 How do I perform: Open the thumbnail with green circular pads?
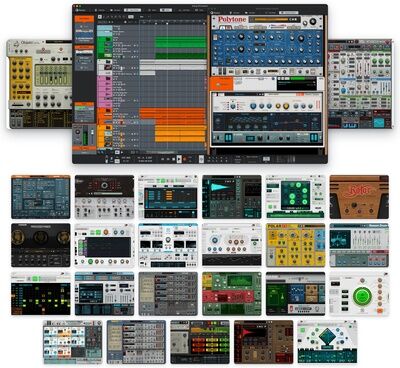click(295, 197)
